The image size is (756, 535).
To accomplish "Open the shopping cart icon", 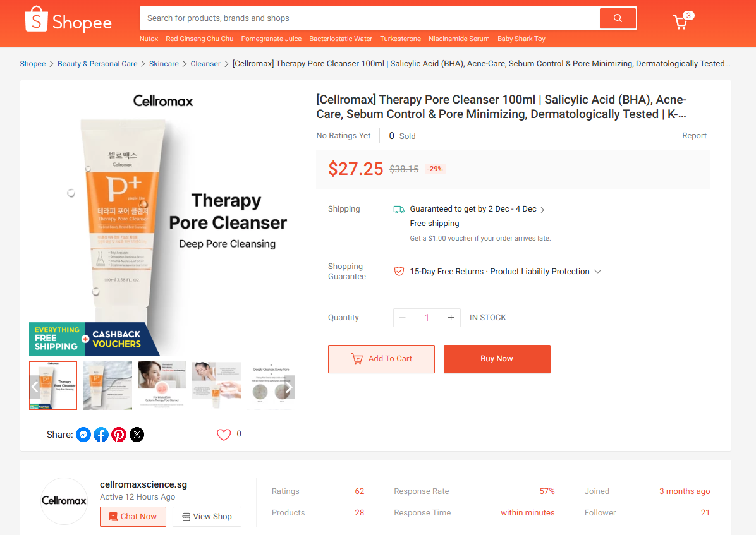I will pyautogui.click(x=680, y=21).
